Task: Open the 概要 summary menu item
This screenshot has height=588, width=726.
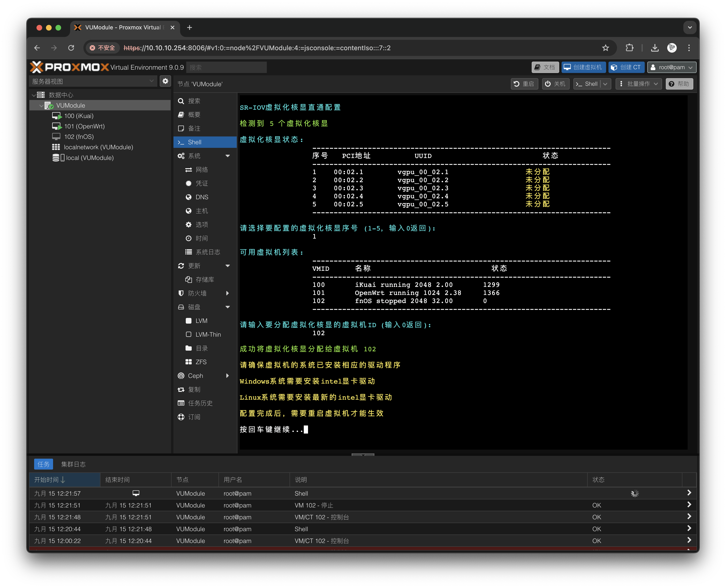Action: [x=194, y=115]
